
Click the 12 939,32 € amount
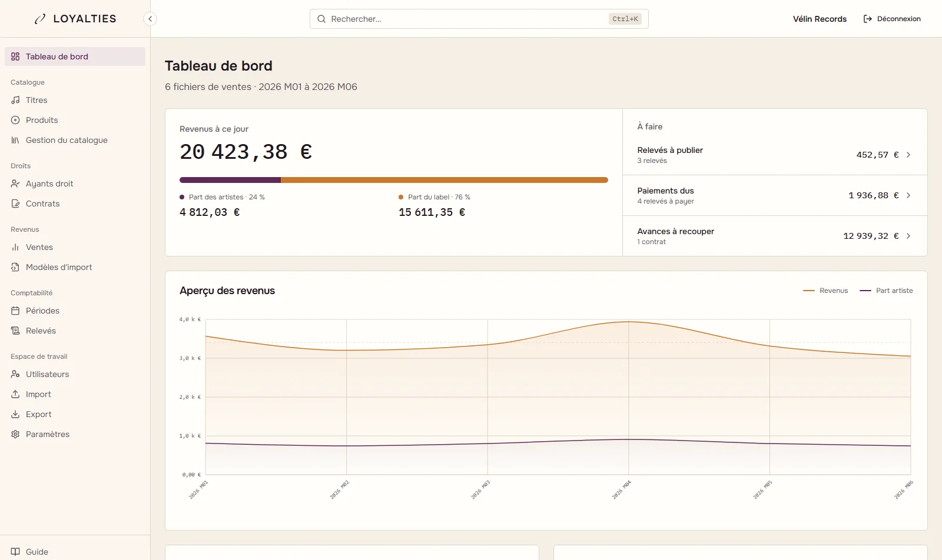pos(871,236)
